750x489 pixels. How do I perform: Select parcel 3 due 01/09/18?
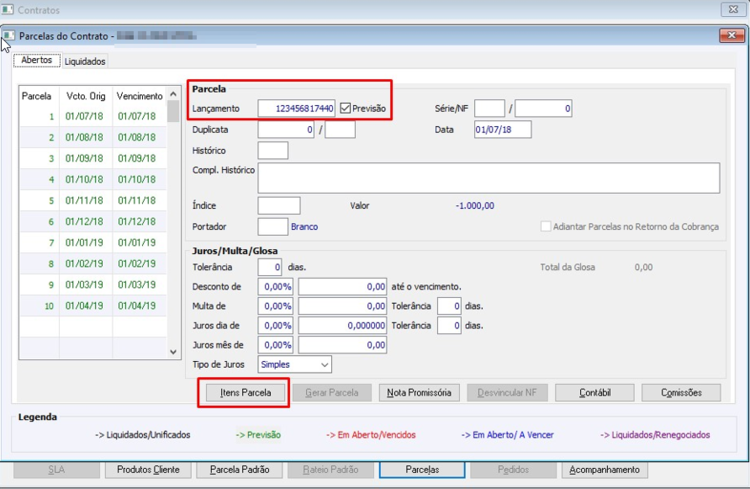point(93,158)
